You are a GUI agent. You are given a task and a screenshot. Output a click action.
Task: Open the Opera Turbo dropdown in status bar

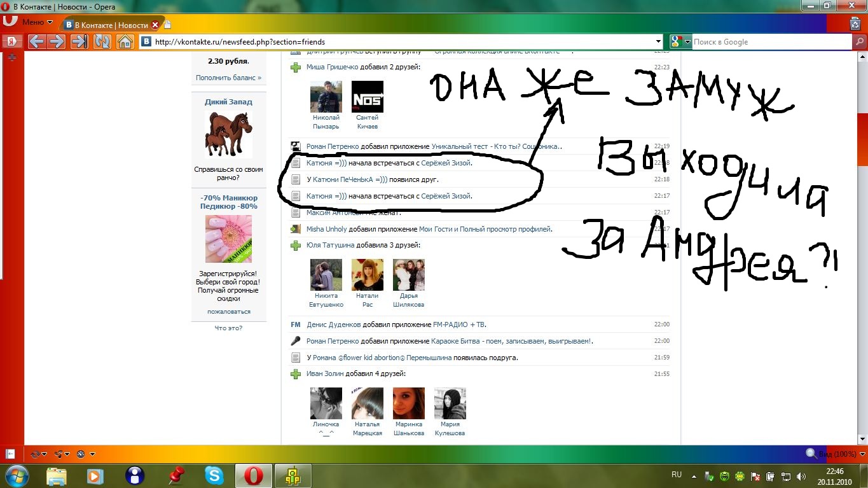[x=85, y=454]
